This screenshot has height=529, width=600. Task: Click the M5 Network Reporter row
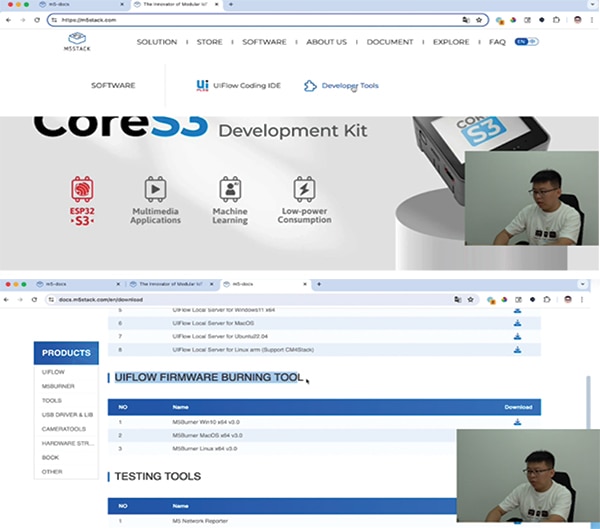click(282, 521)
